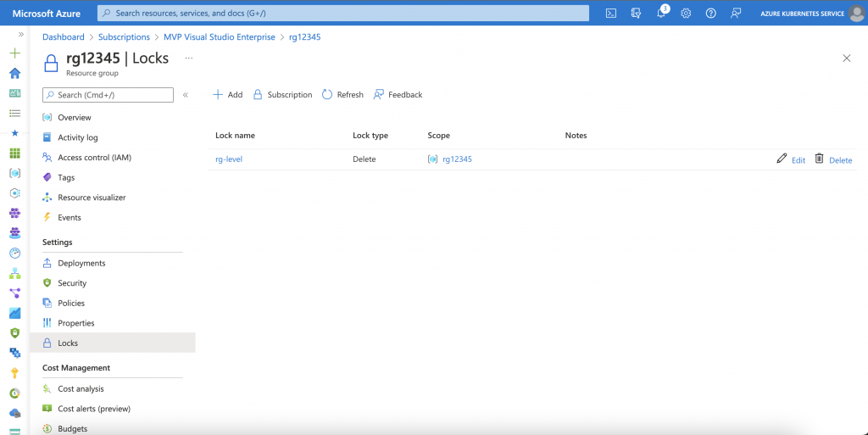868x435 pixels.
Task: Collapse the resource menu panel
Action: [x=186, y=95]
